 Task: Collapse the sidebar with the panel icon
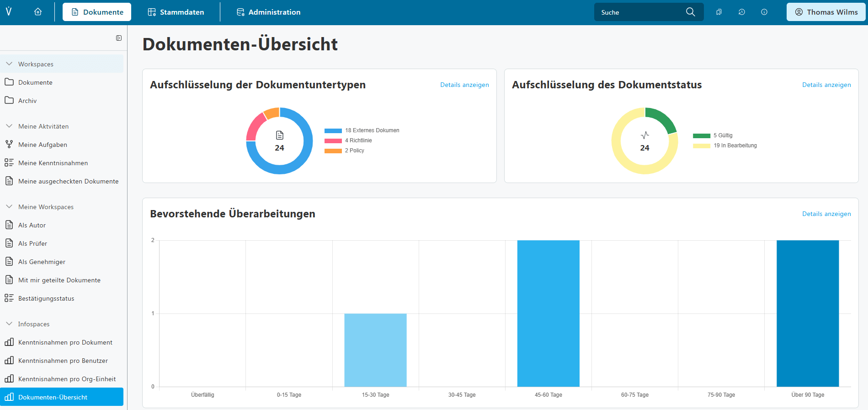119,38
